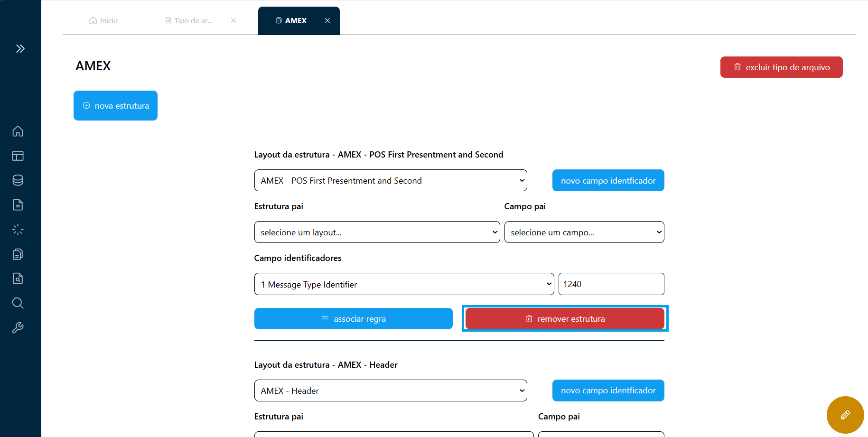Viewport: 868px width, 437px height.
Task: Click the input field containing 1240
Action: [x=611, y=284]
